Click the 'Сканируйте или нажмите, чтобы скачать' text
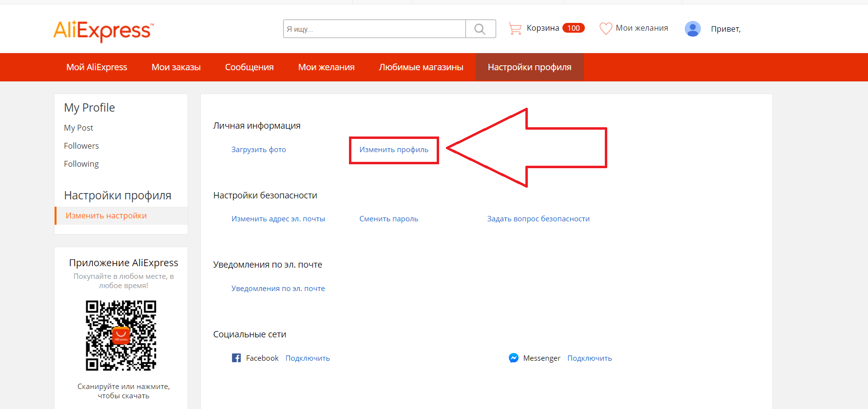Viewport: 868px width, 409px height. [124, 391]
